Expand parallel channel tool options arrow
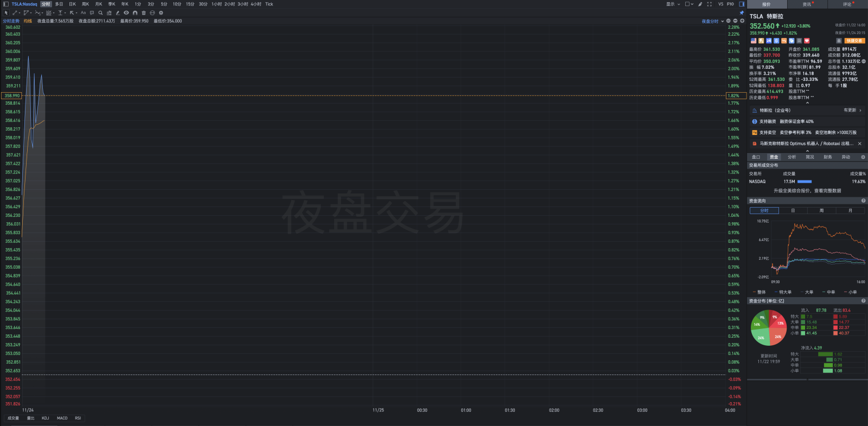 [x=31, y=13]
